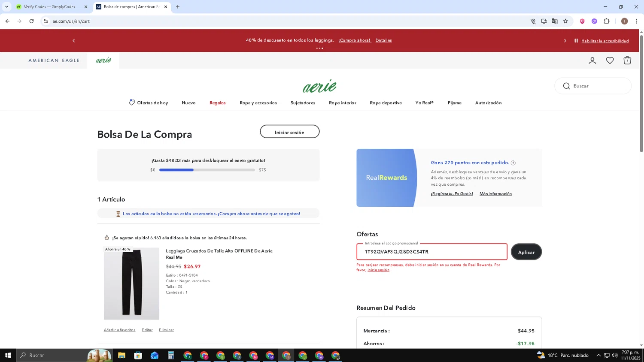
Task: Open a new browser tab
Action: pos(178,7)
